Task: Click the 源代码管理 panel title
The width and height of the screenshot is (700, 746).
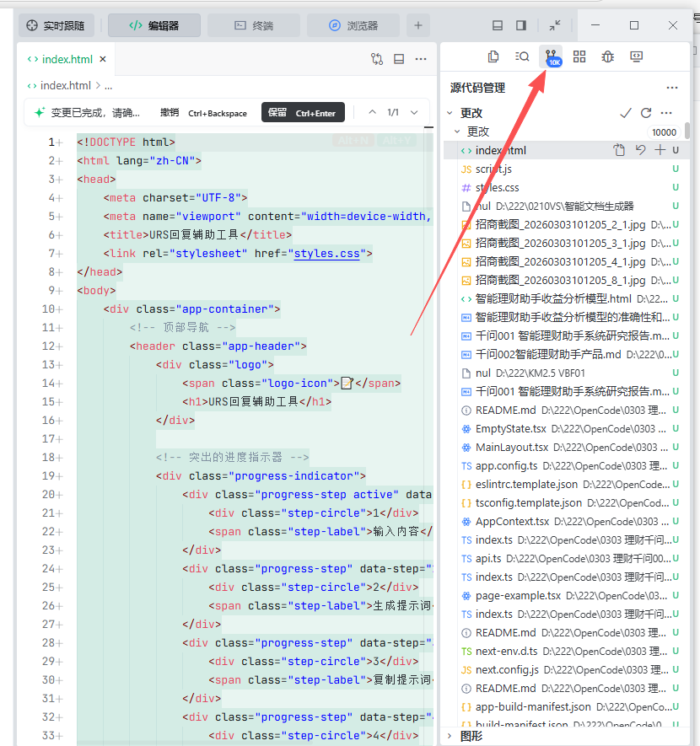Action: click(x=477, y=88)
